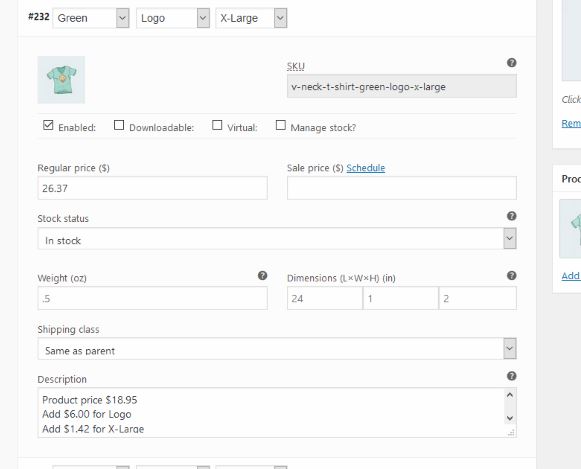Tick the Virtual checkbox

[217, 125]
